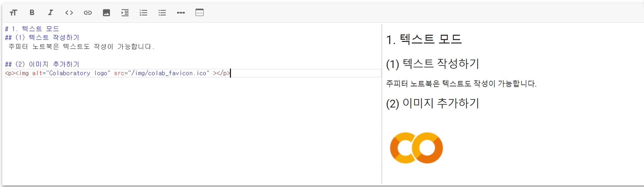This screenshot has height=187, width=644.
Task: Insert an image from toolbar
Action: [106, 13]
